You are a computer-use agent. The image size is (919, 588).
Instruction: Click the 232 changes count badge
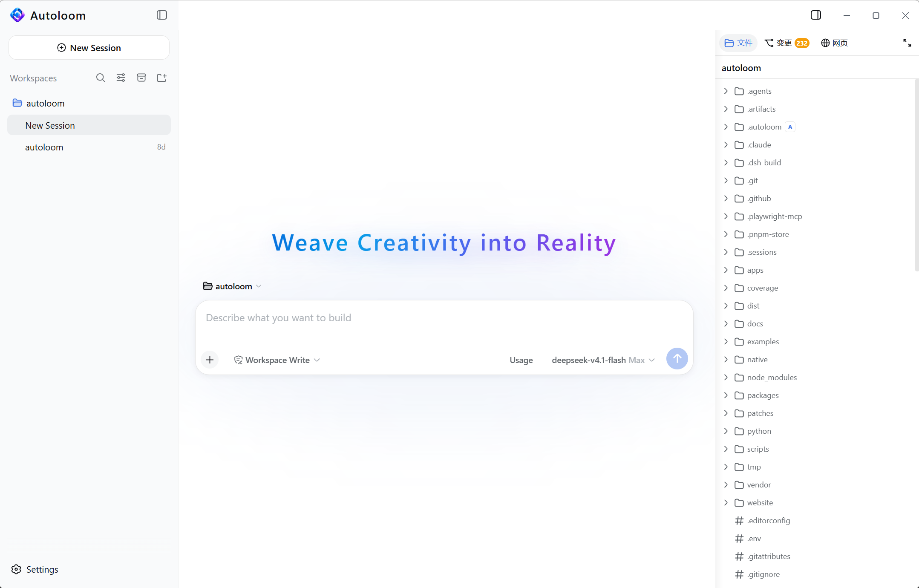click(801, 43)
